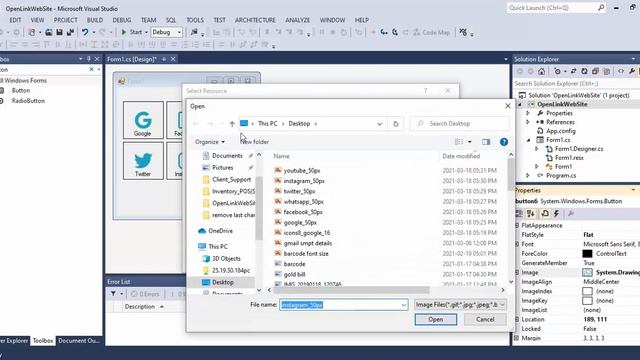This screenshot has width=640, height=360.
Task: Expand the Program.cs node in Solution Explorer
Action: pyautogui.click(x=528, y=176)
